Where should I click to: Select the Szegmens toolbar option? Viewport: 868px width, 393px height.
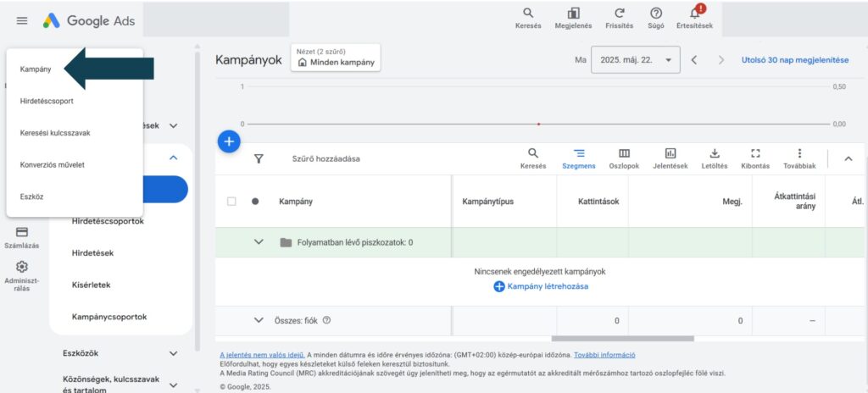click(x=579, y=158)
